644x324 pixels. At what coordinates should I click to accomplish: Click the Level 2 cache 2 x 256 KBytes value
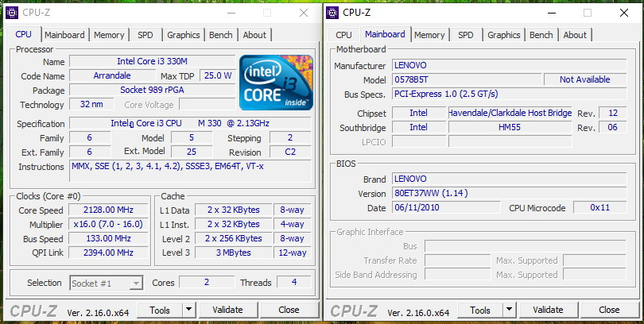pyautogui.click(x=233, y=239)
